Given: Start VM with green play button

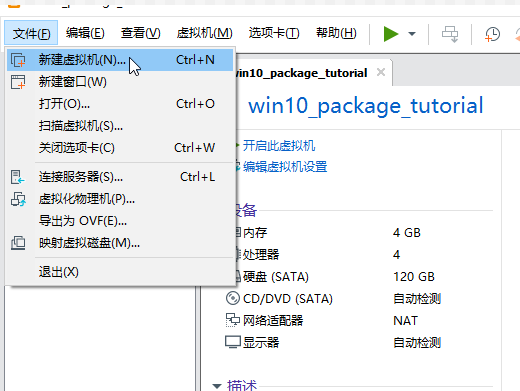Looking at the screenshot, I should pos(391,34).
